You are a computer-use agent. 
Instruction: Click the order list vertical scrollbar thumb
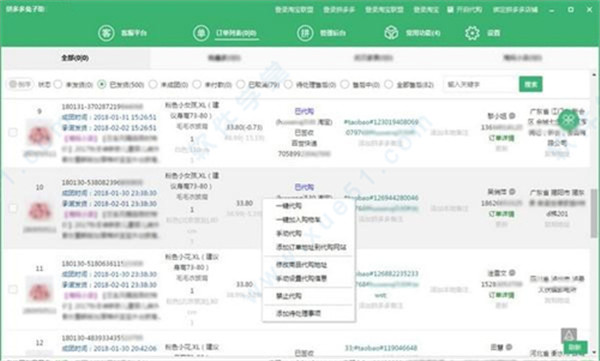(x=594, y=213)
